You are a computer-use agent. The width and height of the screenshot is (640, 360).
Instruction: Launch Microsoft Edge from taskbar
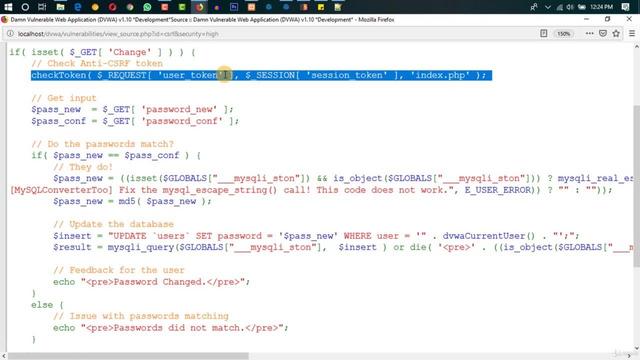[78, 7]
